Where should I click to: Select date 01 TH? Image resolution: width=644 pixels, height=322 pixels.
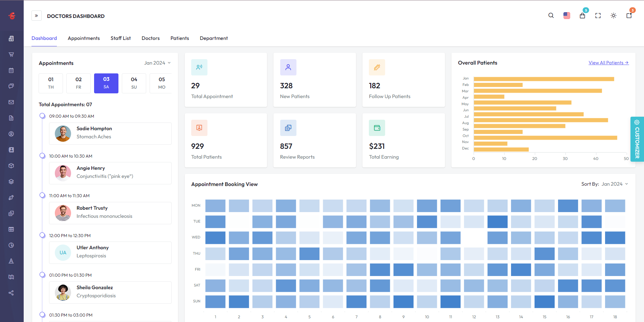[51, 83]
